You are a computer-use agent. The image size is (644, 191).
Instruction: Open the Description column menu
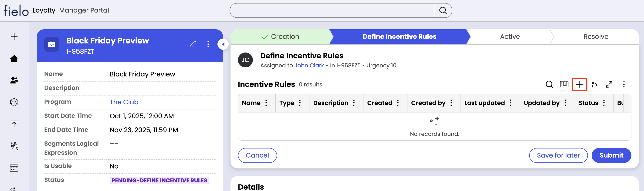(x=354, y=103)
